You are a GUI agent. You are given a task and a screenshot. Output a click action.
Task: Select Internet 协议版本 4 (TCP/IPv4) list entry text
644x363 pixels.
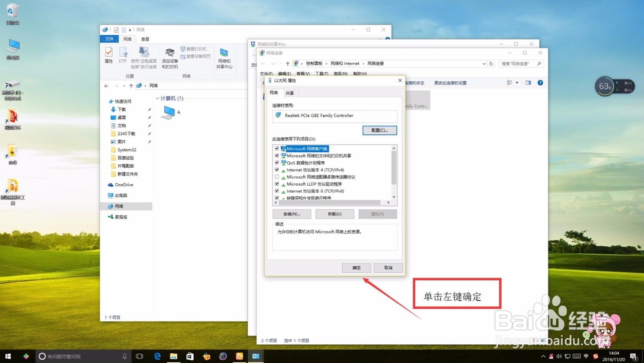[x=316, y=170]
